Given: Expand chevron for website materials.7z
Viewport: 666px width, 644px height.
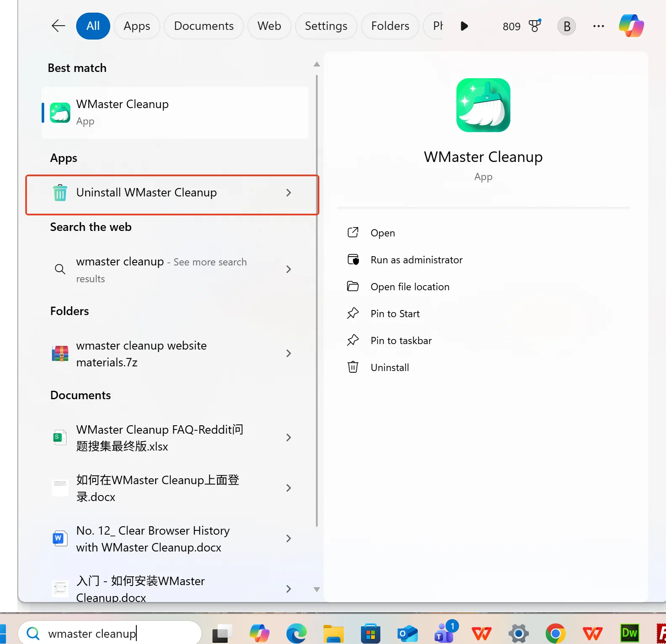Looking at the screenshot, I should 289,353.
